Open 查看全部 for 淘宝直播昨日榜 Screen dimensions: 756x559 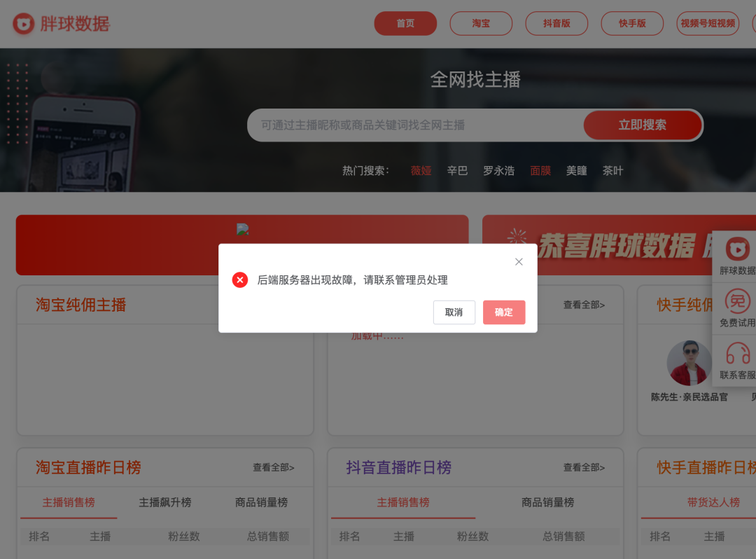pos(274,467)
